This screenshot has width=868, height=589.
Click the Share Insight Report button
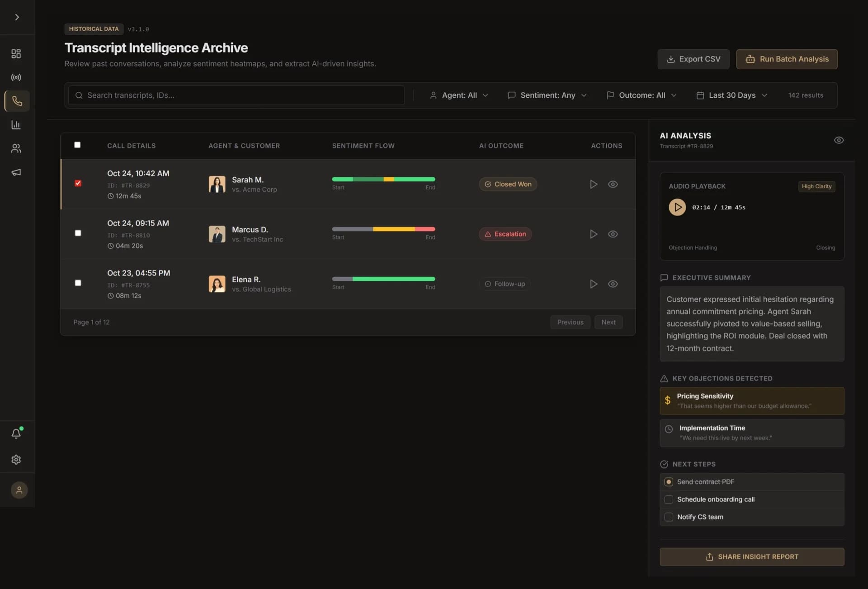point(752,557)
